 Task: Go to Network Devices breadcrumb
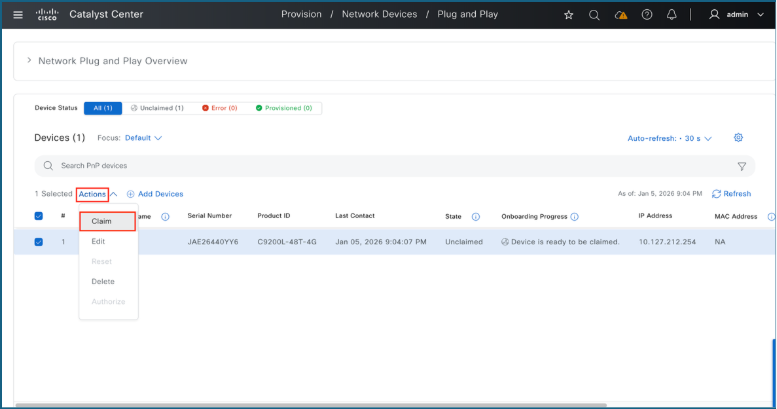(380, 14)
